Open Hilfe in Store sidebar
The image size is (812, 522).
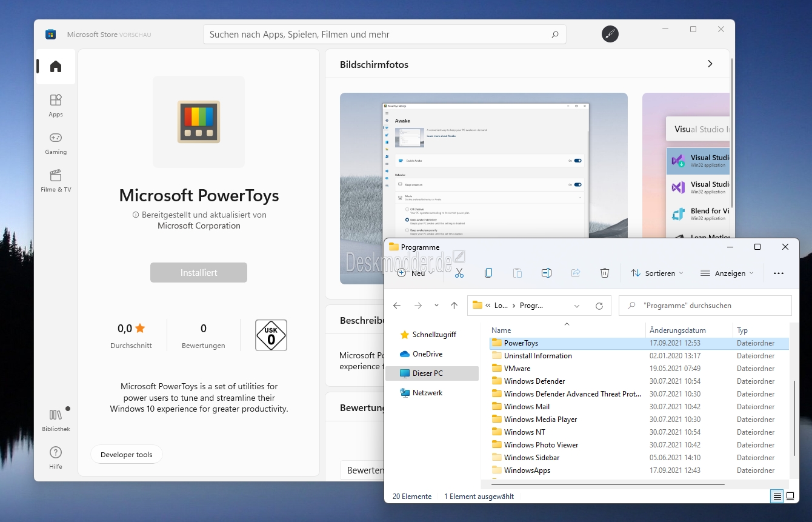coord(56,458)
